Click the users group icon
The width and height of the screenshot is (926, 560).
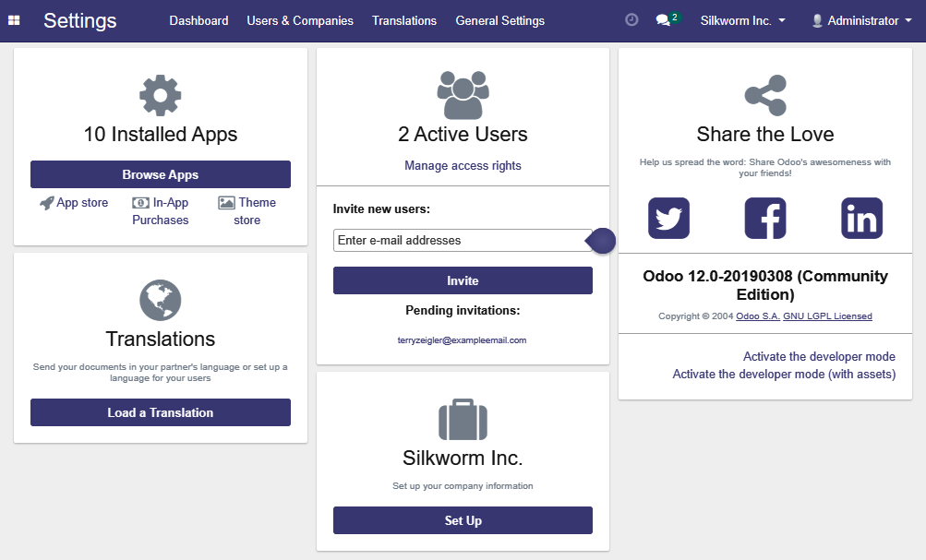[463, 95]
